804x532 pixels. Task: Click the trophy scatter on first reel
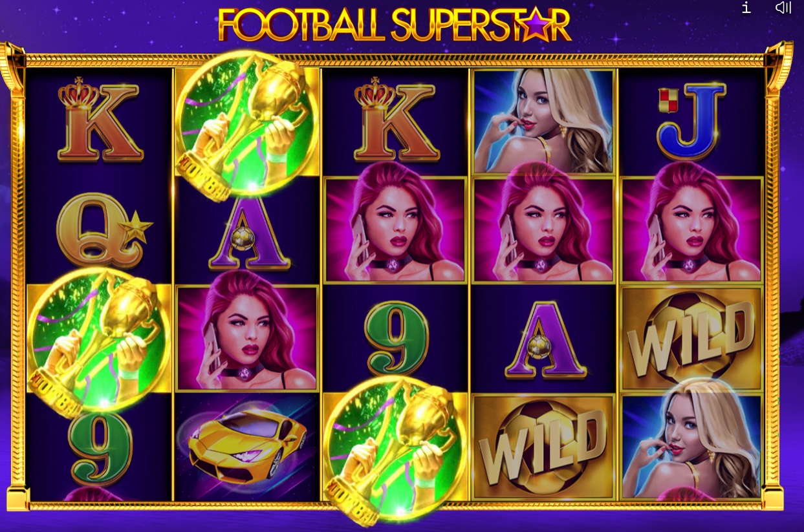pyautogui.click(x=99, y=340)
